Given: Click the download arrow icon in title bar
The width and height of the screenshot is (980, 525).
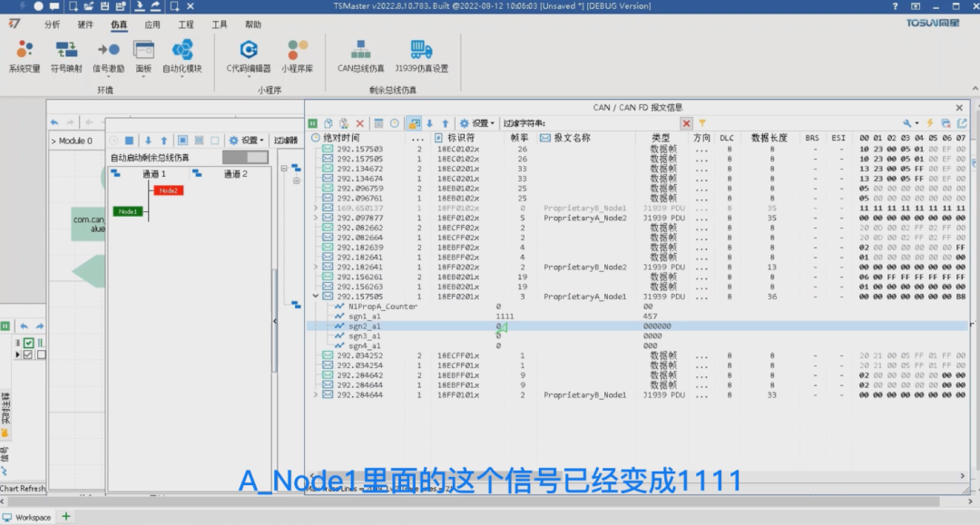Looking at the screenshot, I should [140, 5].
